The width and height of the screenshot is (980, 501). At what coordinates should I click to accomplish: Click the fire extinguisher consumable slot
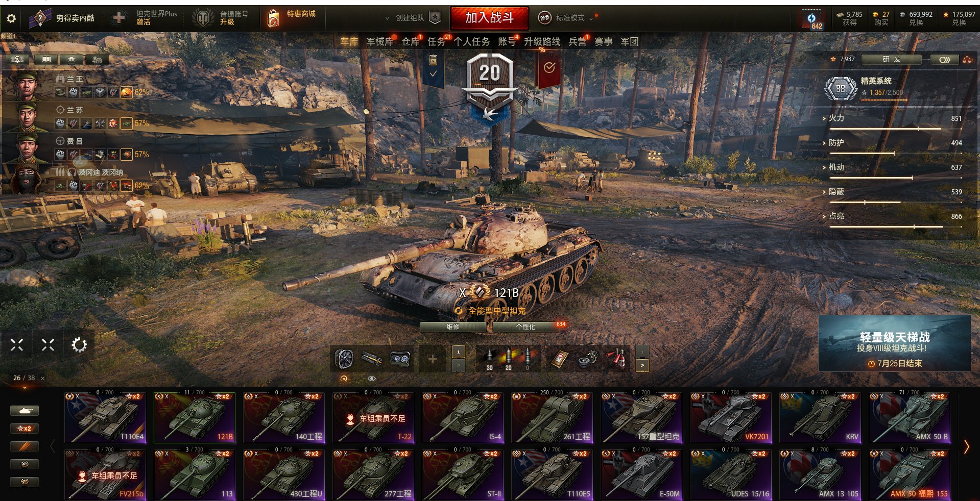point(616,359)
